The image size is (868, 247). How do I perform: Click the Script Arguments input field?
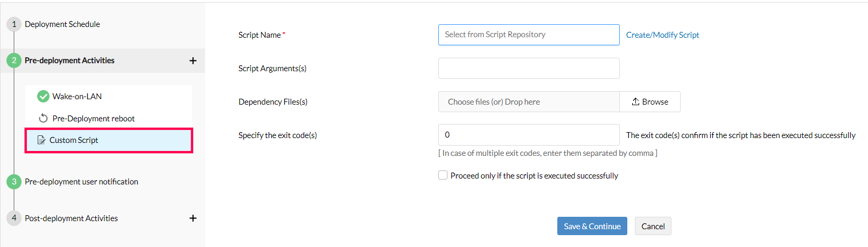tap(528, 68)
